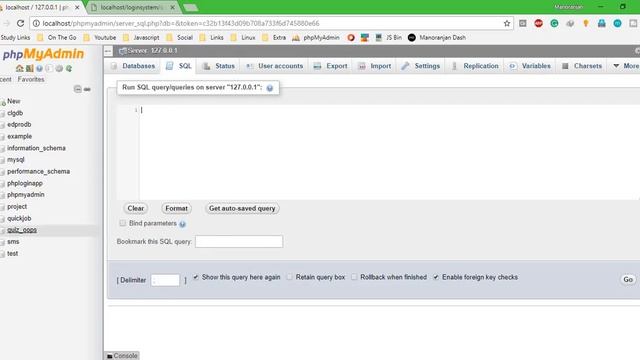Open the Console bar
This screenshot has width=640, height=360.
122,356
